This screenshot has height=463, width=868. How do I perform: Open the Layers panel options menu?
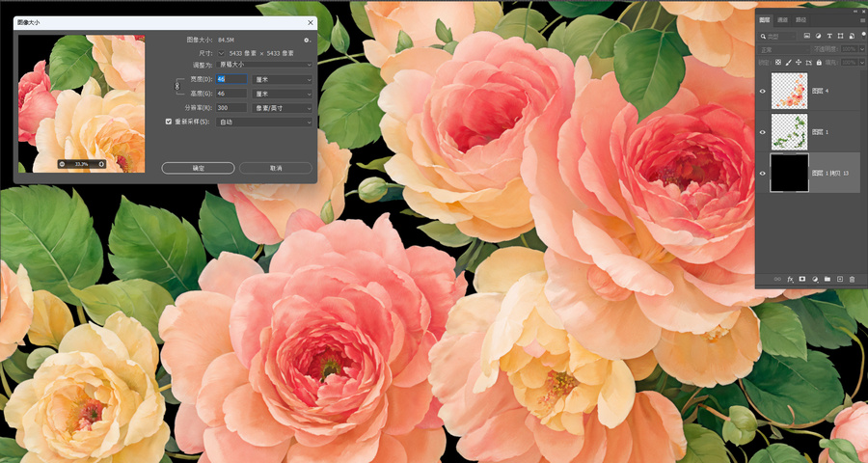point(862,20)
